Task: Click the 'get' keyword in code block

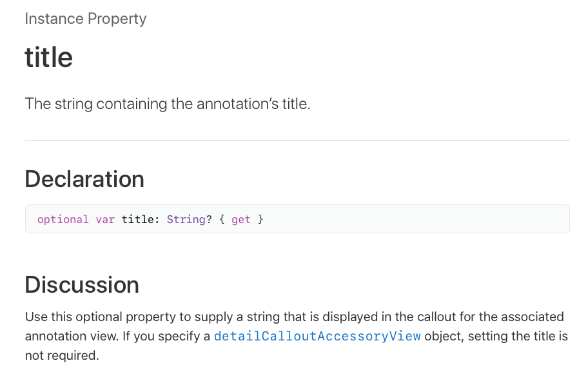Action: point(240,219)
